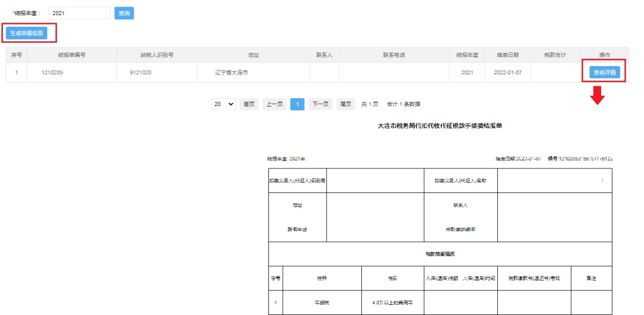Image resolution: width=644 pixels, height=315 pixels.
Task: Click the 扣缴义务人(代征人)名称 label
Action: click(460, 180)
